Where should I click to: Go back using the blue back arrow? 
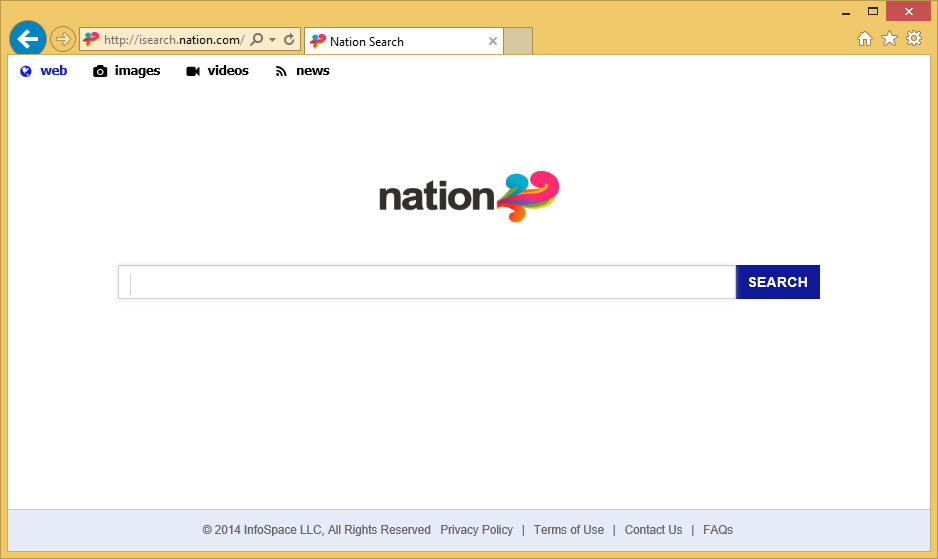click(x=28, y=40)
